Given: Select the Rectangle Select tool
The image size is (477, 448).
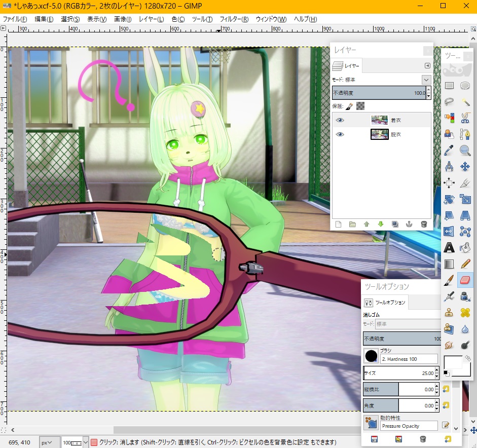Looking at the screenshot, I should [x=449, y=86].
